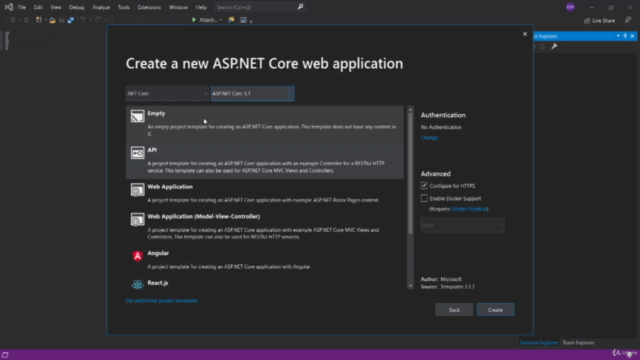Screen dimensions: 640x360
Task: Click the Live Share button
Action: pyautogui.click(x=599, y=20)
